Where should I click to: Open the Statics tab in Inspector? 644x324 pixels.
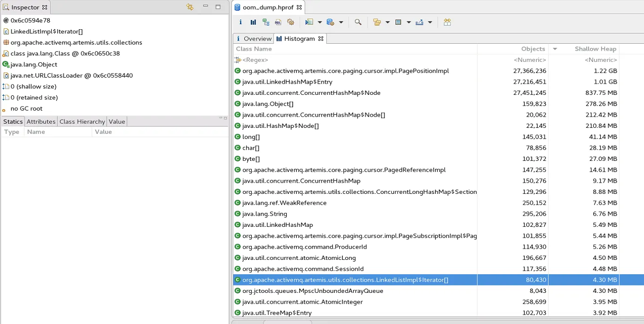pos(13,121)
